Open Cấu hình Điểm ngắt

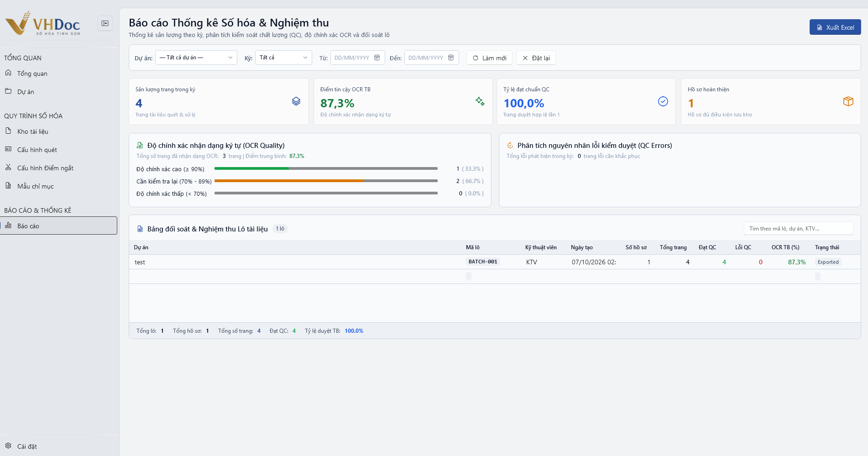tap(58, 168)
